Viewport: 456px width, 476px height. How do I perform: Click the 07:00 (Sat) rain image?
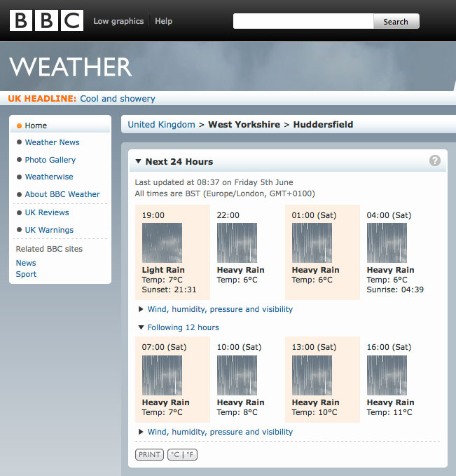[x=162, y=375]
